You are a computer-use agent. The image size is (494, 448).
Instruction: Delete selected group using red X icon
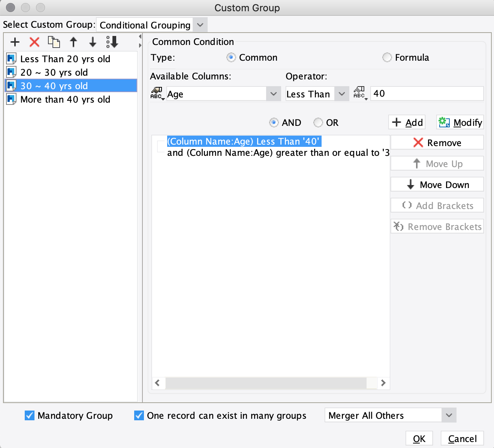34,42
